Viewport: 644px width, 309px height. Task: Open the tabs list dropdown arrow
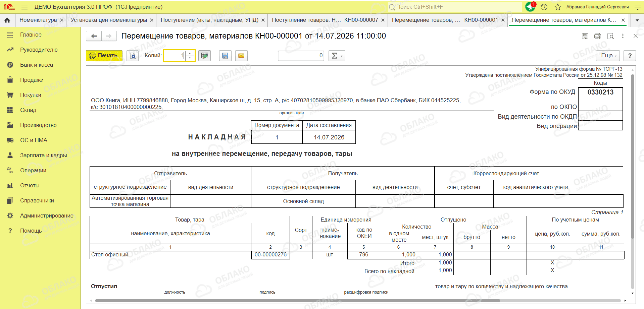637,20
